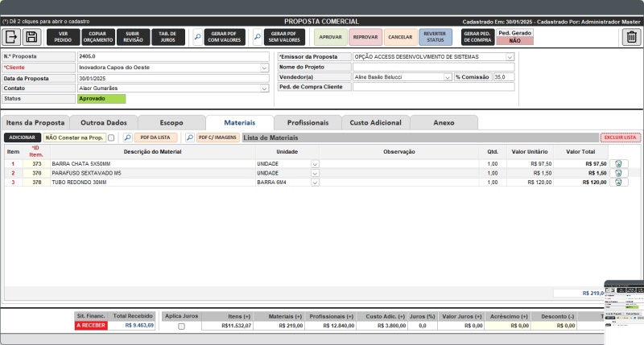Open the Emissor da Proposta dropdown
The image size is (644, 345).
pos(510,57)
